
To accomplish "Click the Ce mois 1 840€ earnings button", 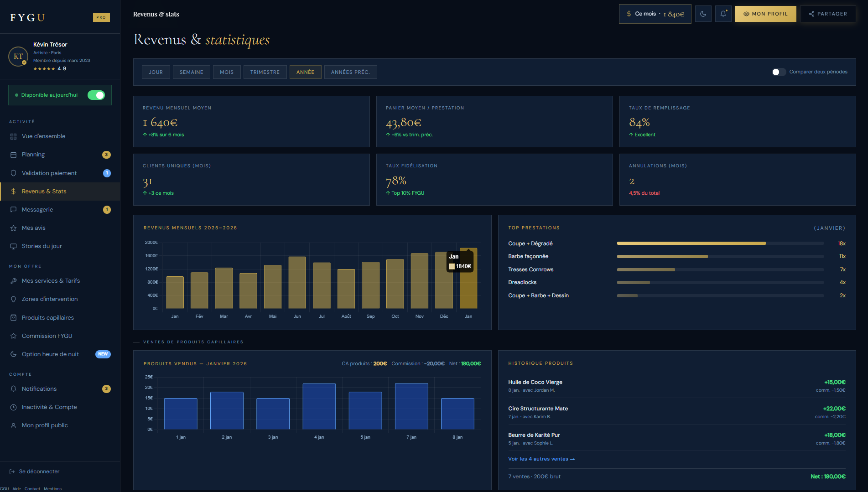I will (x=655, y=14).
